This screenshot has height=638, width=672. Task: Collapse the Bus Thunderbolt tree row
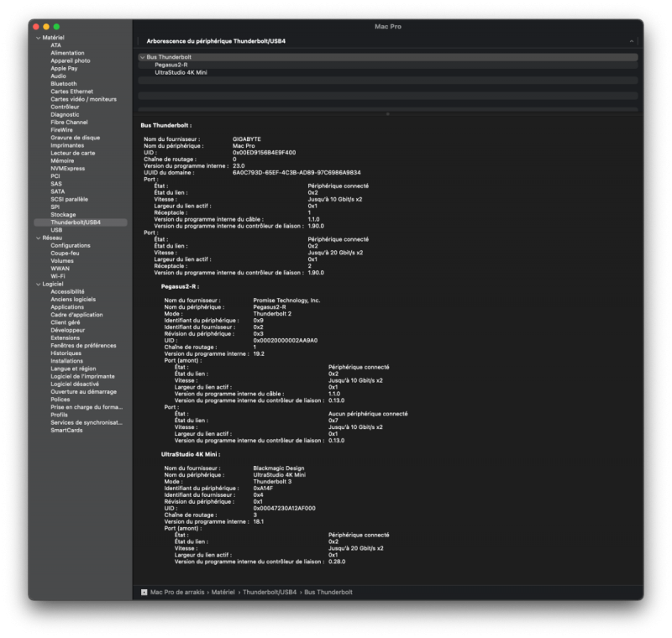143,57
